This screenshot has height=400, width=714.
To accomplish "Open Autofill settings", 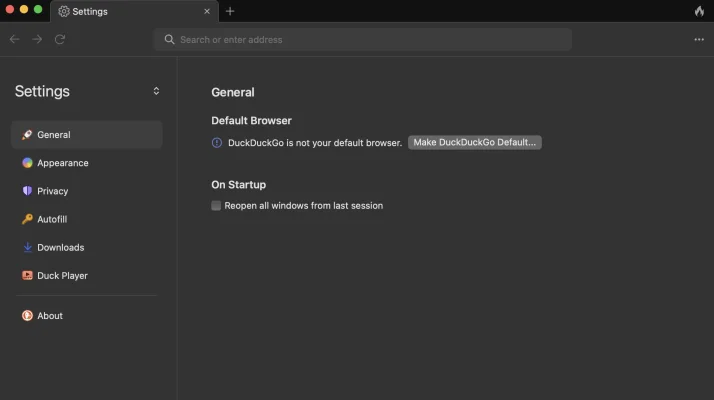I will click(x=87, y=220).
